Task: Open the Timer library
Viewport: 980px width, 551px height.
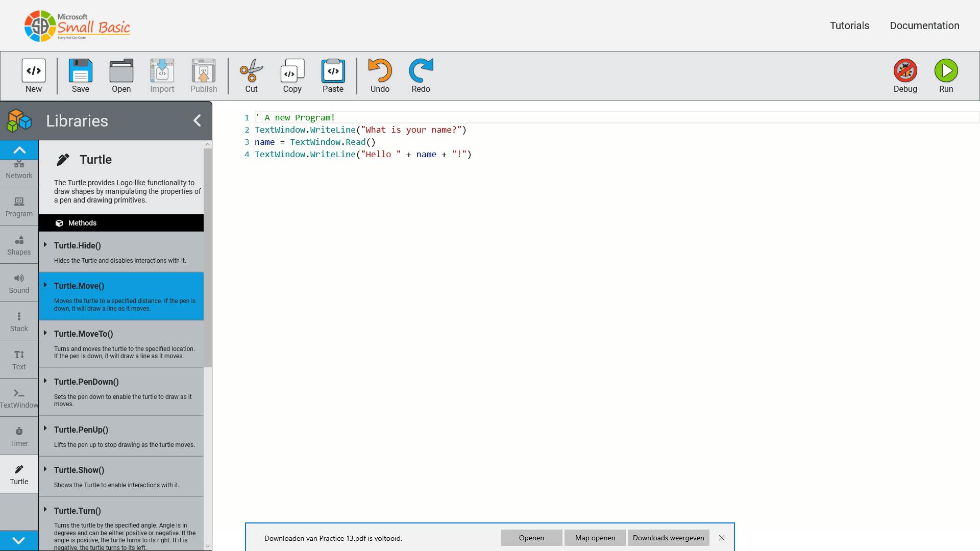Action: [x=19, y=435]
